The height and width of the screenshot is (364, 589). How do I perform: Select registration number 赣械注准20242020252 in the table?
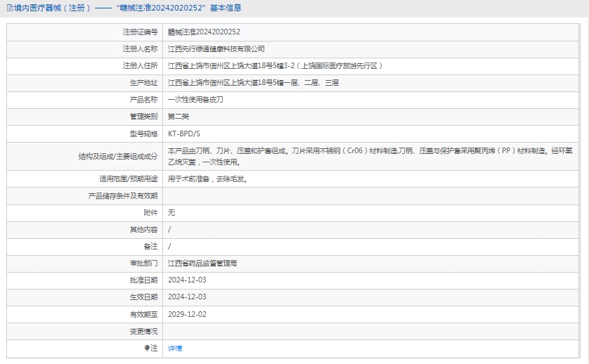point(204,32)
